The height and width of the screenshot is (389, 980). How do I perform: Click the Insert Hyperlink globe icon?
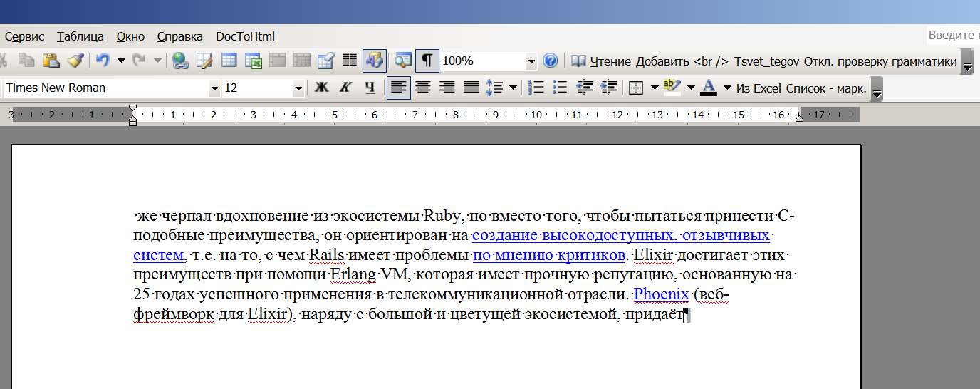[x=181, y=61]
